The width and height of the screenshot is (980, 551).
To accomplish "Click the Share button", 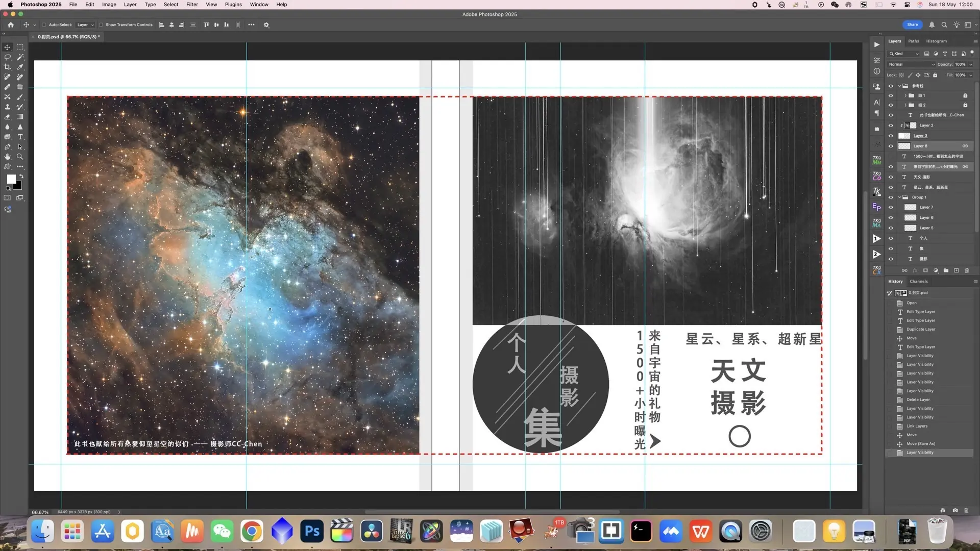I will pos(912,24).
